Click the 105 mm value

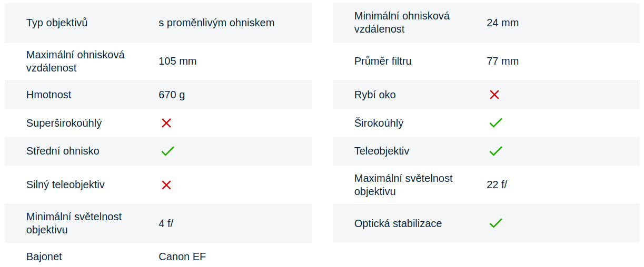coord(177,61)
